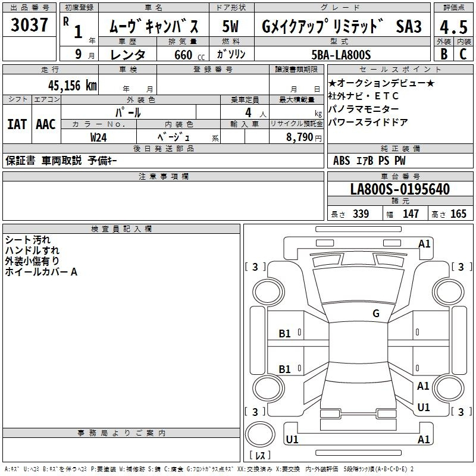Click the A1 mark directly above right-side U1
Image resolution: width=476 pixels, height=476 pixels.
click(423, 386)
